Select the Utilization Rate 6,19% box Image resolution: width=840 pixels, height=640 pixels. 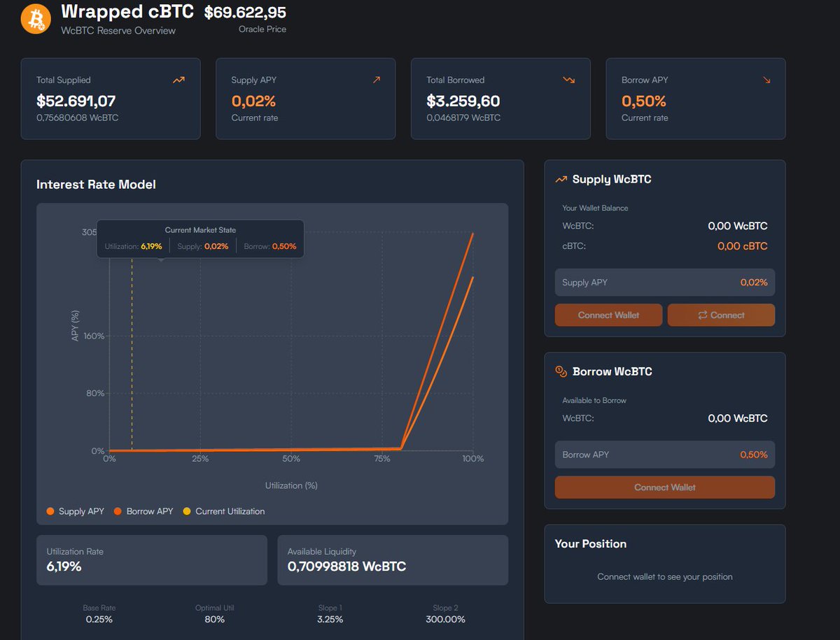[x=151, y=560]
